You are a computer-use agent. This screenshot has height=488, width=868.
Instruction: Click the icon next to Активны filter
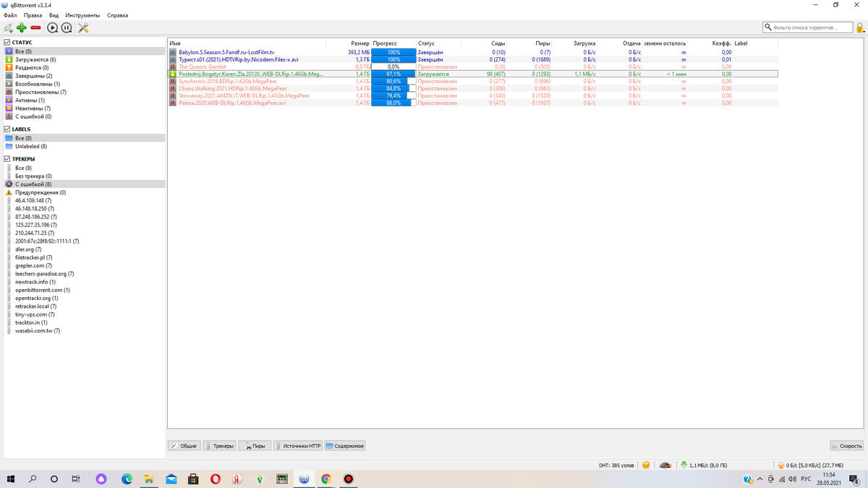tap(9, 100)
